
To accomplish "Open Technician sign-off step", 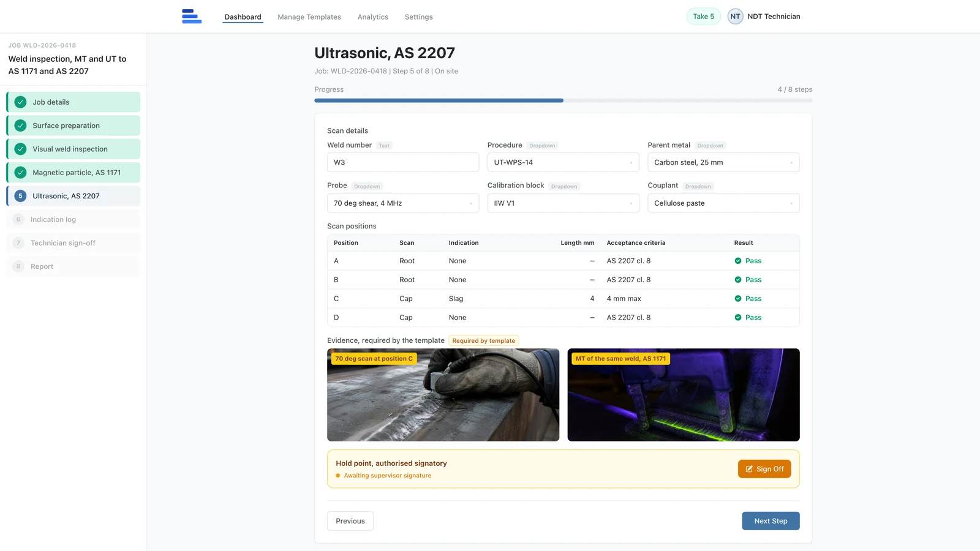I will [73, 243].
